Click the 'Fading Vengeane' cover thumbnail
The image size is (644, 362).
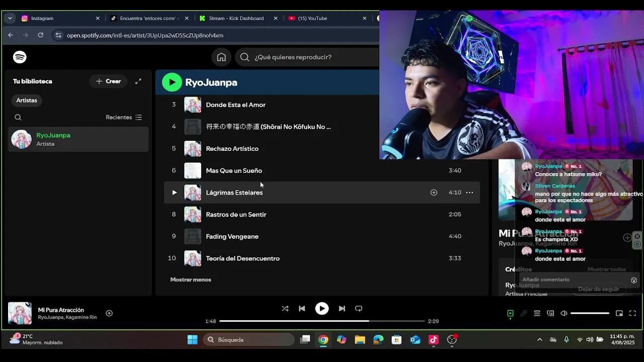pyautogui.click(x=193, y=236)
